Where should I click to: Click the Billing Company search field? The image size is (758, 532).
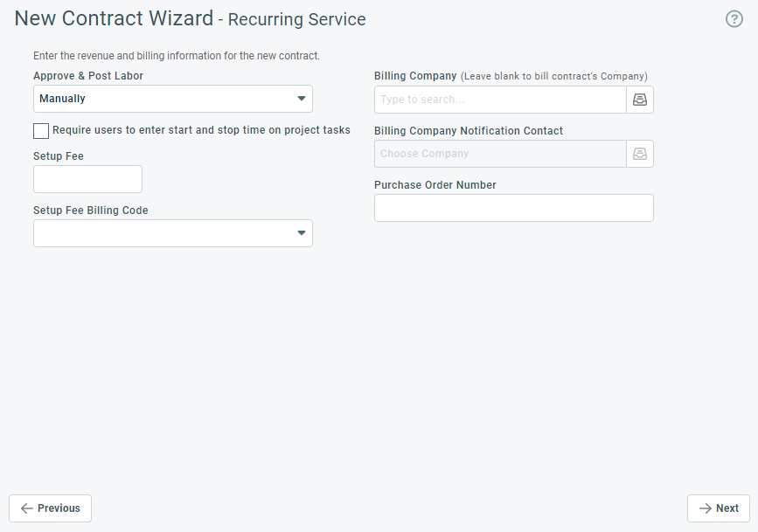point(500,100)
